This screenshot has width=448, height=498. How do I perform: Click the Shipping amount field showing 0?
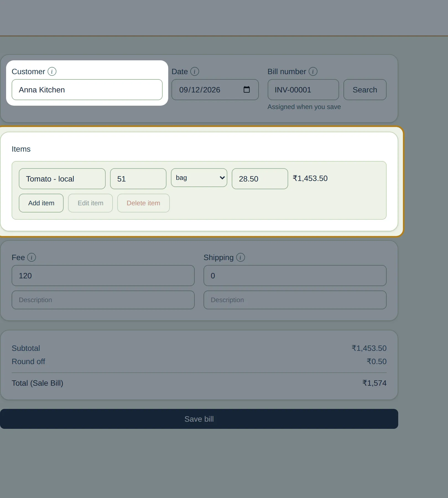(x=295, y=276)
